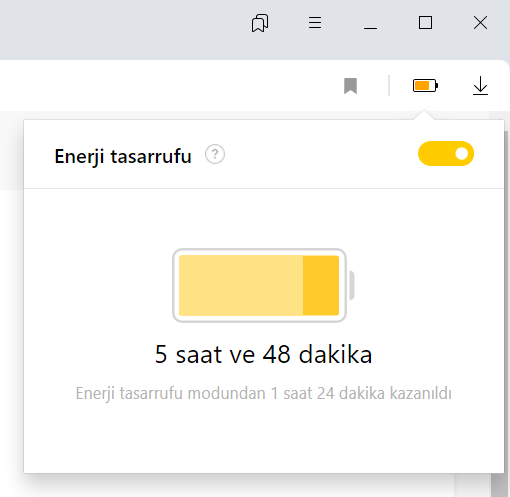
Task: Open help for Enerji tasarrufu
Action: pos(215,154)
